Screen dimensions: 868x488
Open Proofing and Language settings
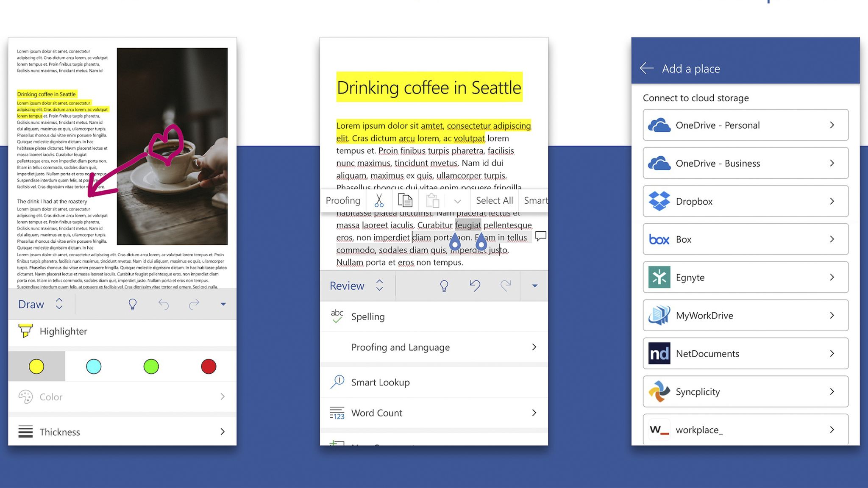[400, 347]
